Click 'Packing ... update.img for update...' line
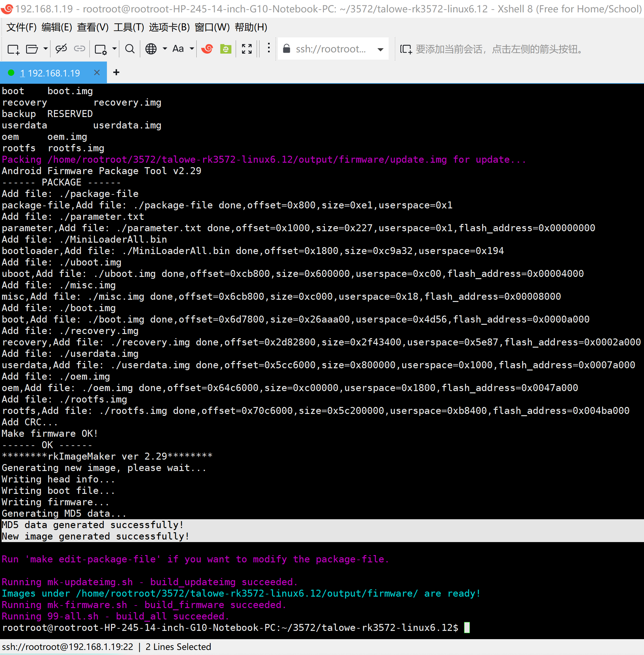 (x=264, y=159)
